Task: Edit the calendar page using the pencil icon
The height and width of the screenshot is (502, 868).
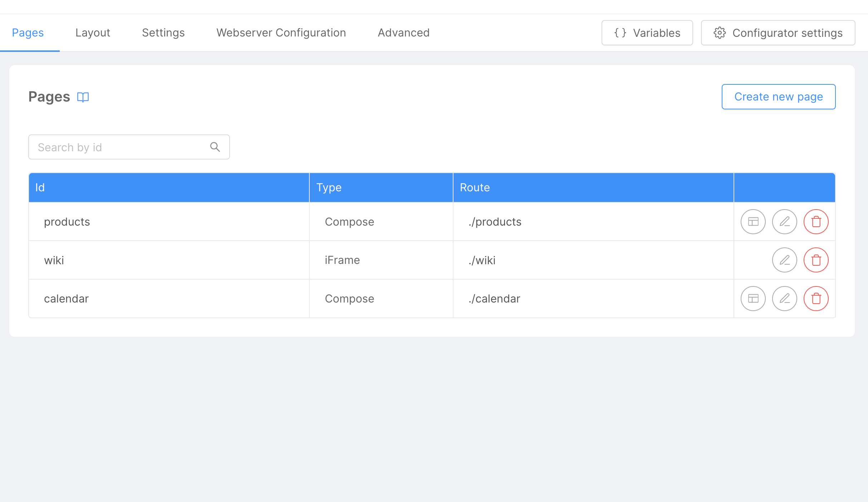Action: pos(784,299)
